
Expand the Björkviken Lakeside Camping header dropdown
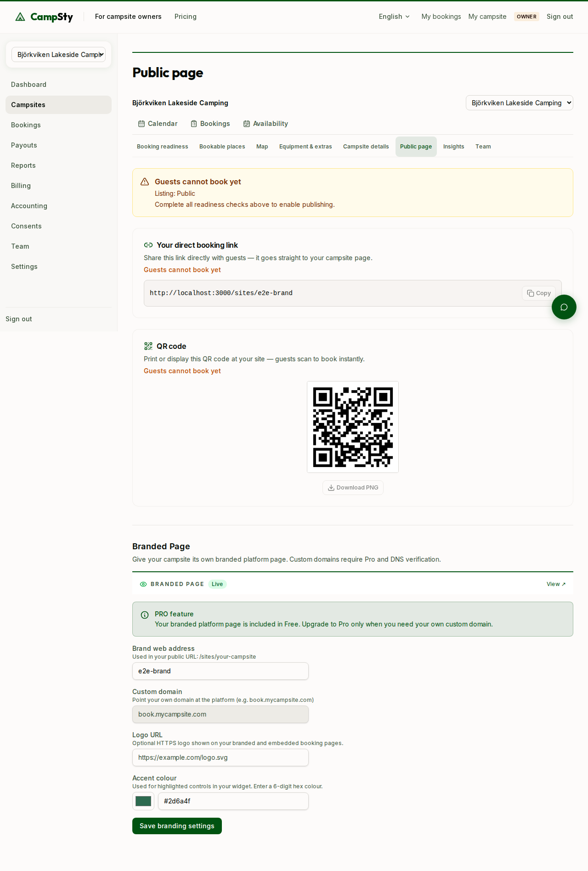coord(520,103)
